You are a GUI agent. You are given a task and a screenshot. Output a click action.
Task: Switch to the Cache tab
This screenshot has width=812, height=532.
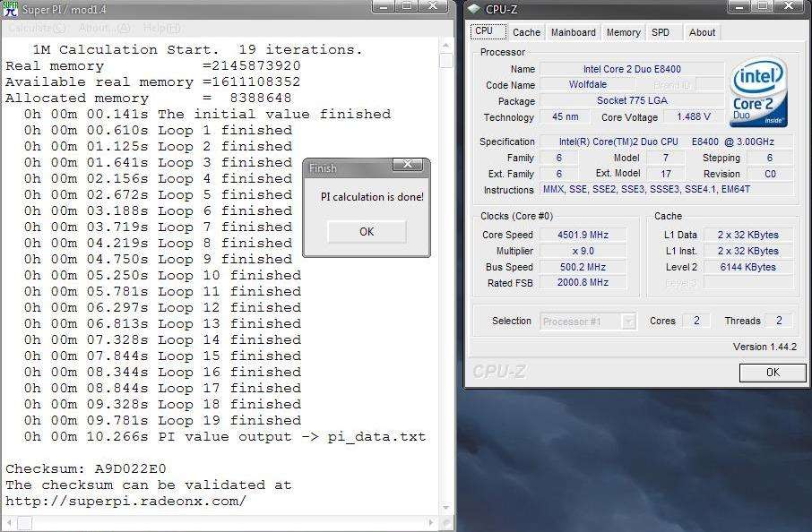coord(526,32)
